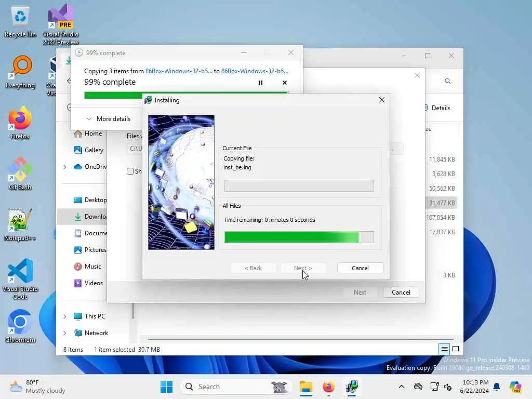Screen dimensions: 532x399
Task: Cancel the copy with the X button
Action: pyautogui.click(x=285, y=83)
